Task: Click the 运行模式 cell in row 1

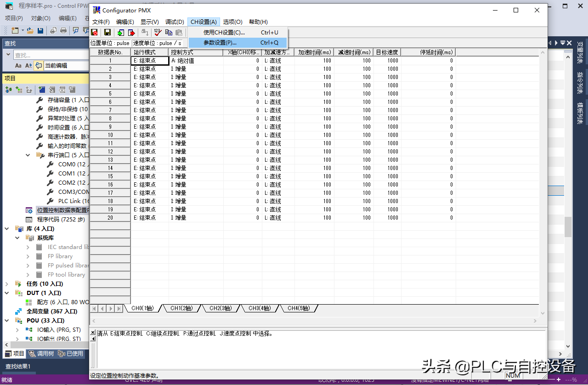Action: click(x=150, y=61)
